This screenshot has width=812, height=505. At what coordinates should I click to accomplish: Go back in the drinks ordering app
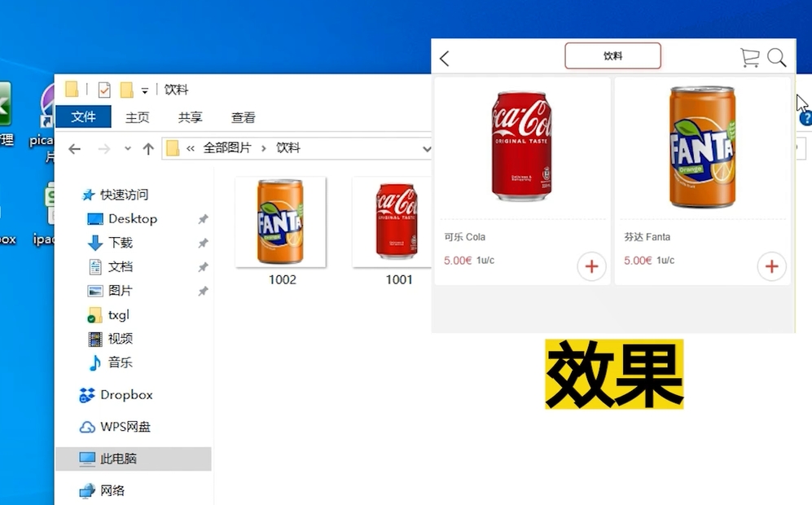[x=445, y=58]
